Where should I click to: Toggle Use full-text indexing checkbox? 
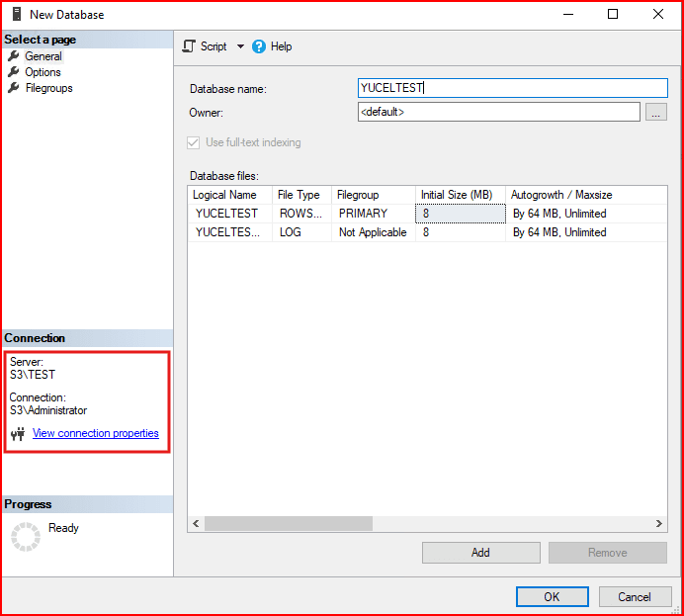(194, 142)
